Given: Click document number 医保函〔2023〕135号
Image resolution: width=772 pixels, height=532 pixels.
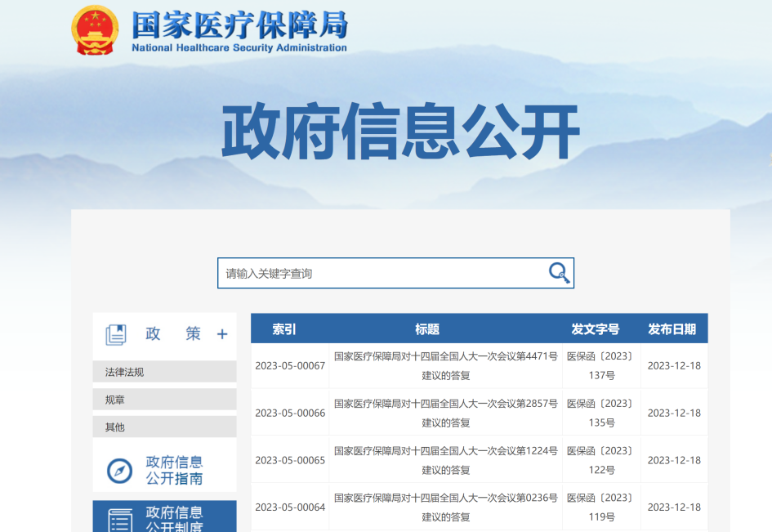Looking at the screenshot, I should tap(601, 413).
